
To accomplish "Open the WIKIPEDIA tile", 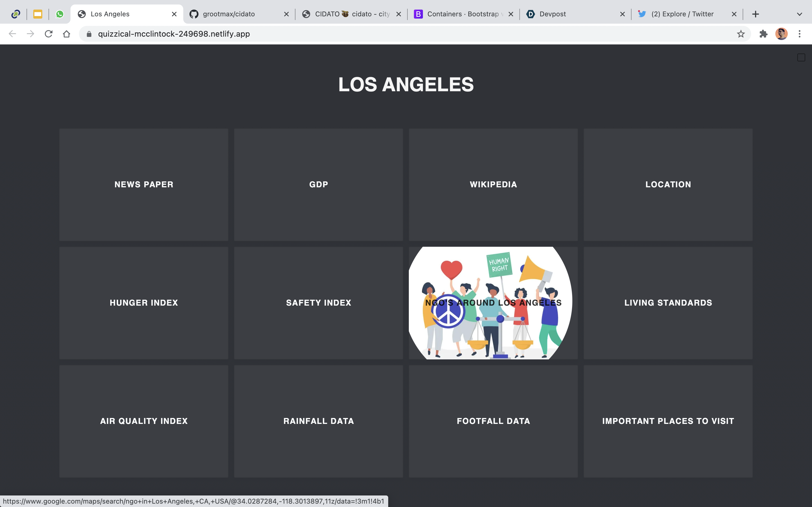I will coord(493,184).
